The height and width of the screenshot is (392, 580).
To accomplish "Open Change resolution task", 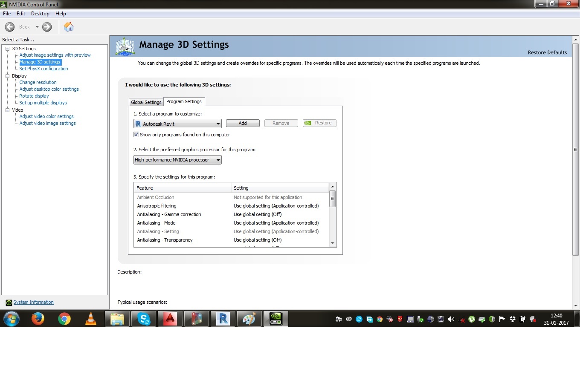I will tap(38, 82).
